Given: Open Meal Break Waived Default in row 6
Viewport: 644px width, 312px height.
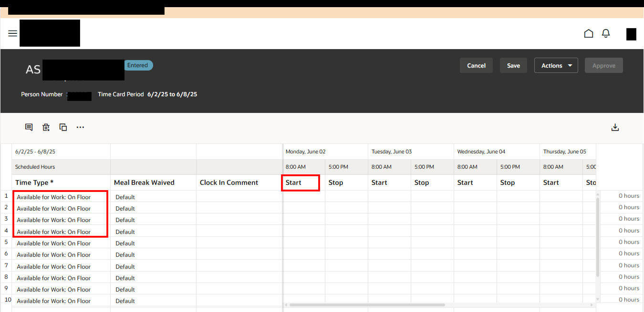Looking at the screenshot, I should click(153, 254).
